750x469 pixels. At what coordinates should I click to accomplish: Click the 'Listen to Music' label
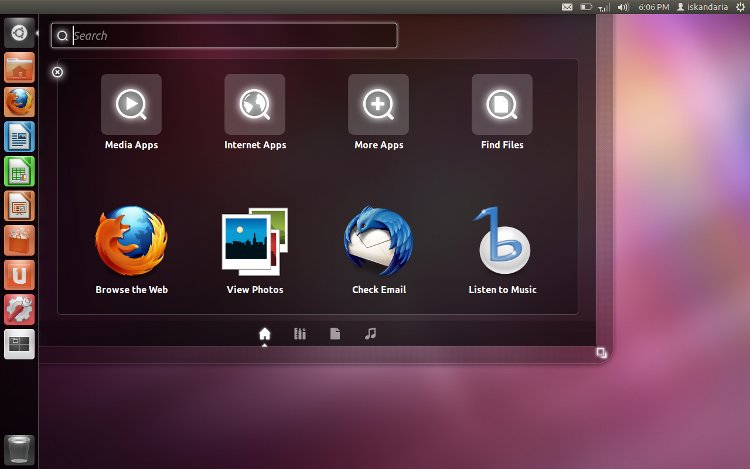502,290
